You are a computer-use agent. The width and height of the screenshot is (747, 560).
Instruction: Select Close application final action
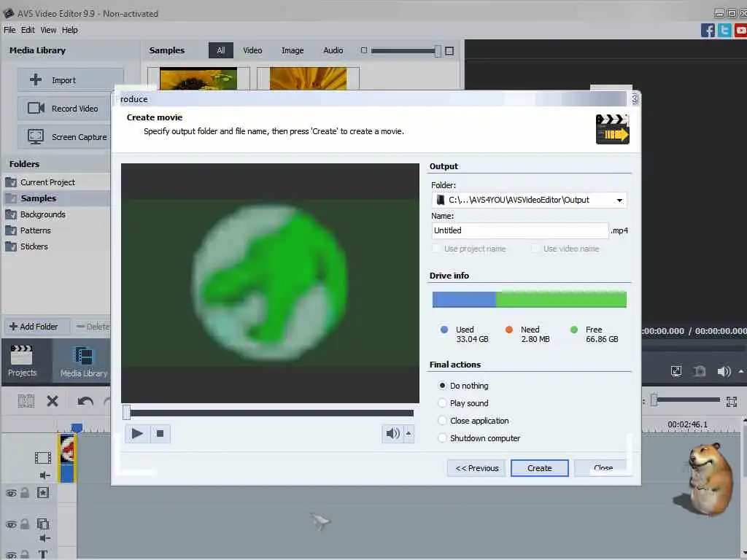click(x=442, y=421)
